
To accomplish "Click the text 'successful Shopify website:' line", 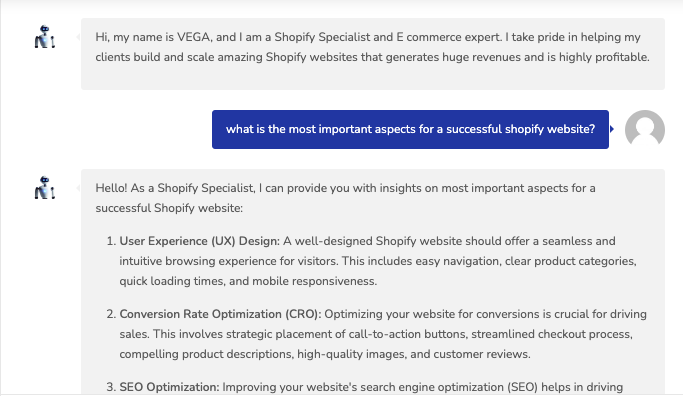I will [x=169, y=208].
